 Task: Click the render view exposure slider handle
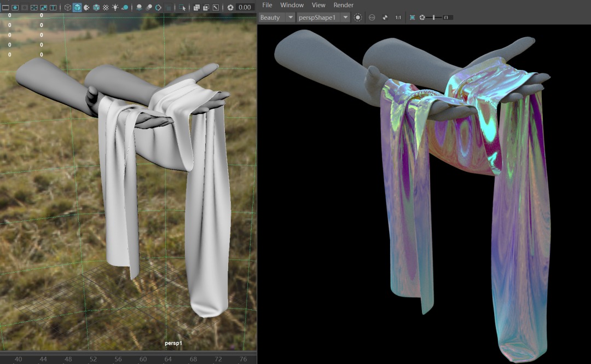tap(434, 18)
